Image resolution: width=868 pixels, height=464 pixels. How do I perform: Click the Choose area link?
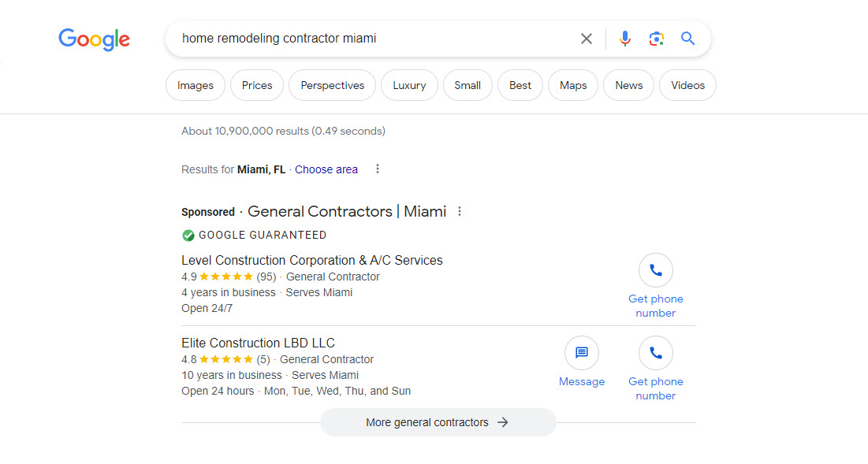click(326, 169)
